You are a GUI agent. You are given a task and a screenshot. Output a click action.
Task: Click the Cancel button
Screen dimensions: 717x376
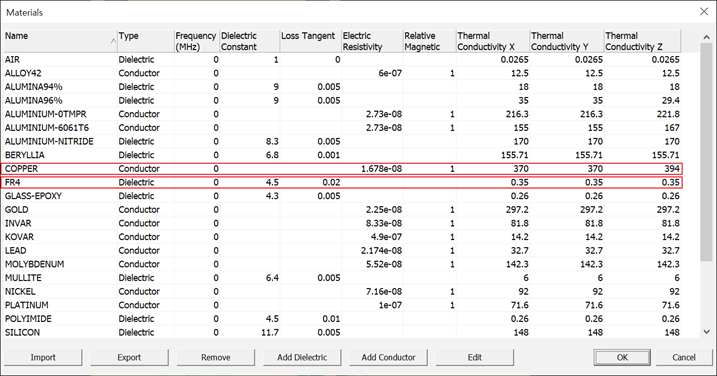pos(684,357)
